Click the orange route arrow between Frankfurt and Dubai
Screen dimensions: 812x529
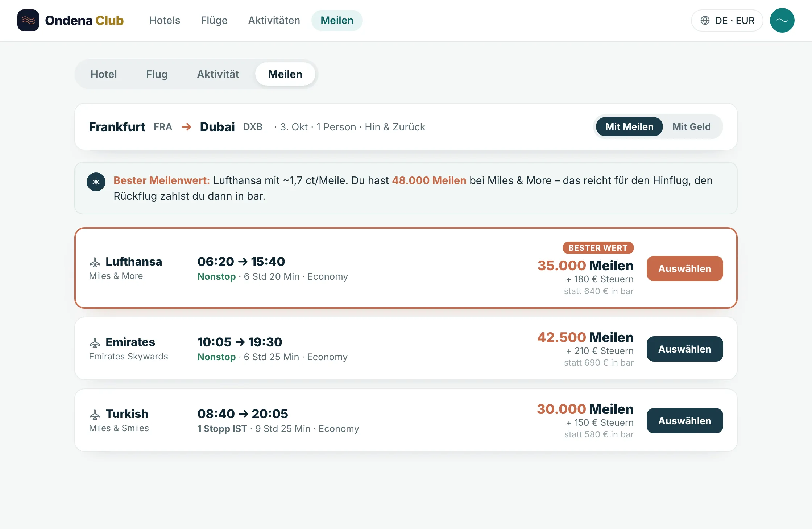(186, 127)
